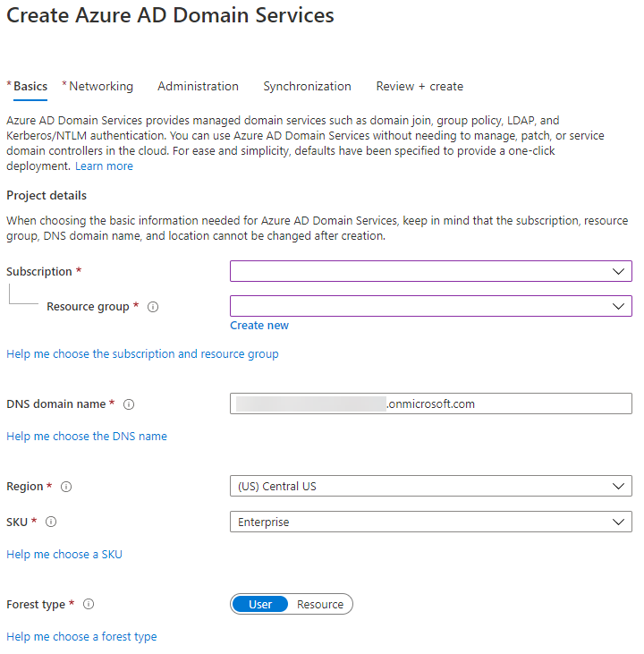Screen dimensions: 644x654
Task: Open the Resource group dropdown
Action: pos(431,307)
